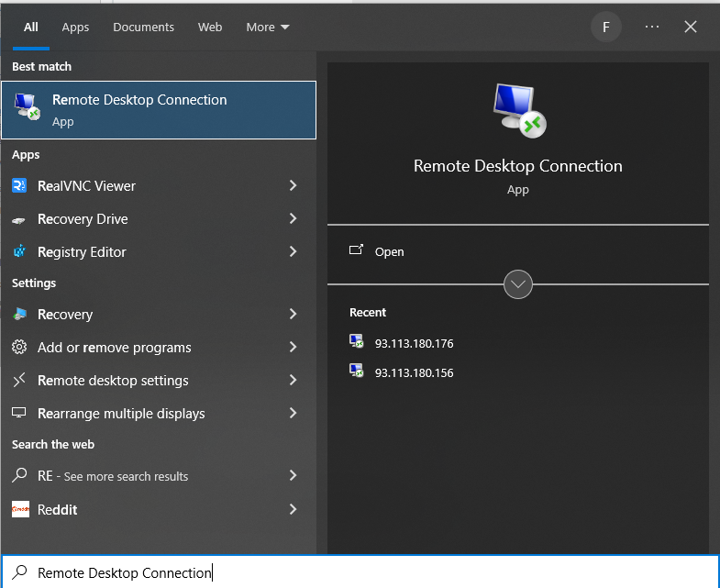Click the Add or remove programs gear icon
Image resolution: width=720 pixels, height=588 pixels.
coord(19,347)
